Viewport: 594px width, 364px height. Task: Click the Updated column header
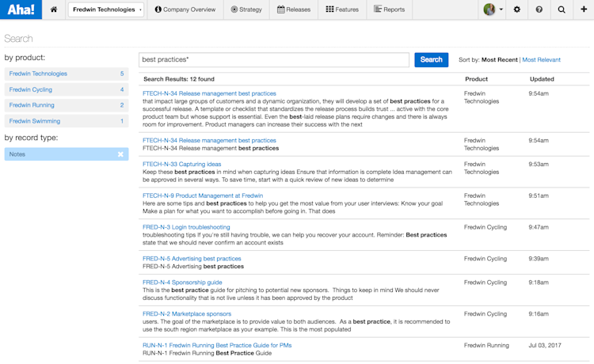542,79
